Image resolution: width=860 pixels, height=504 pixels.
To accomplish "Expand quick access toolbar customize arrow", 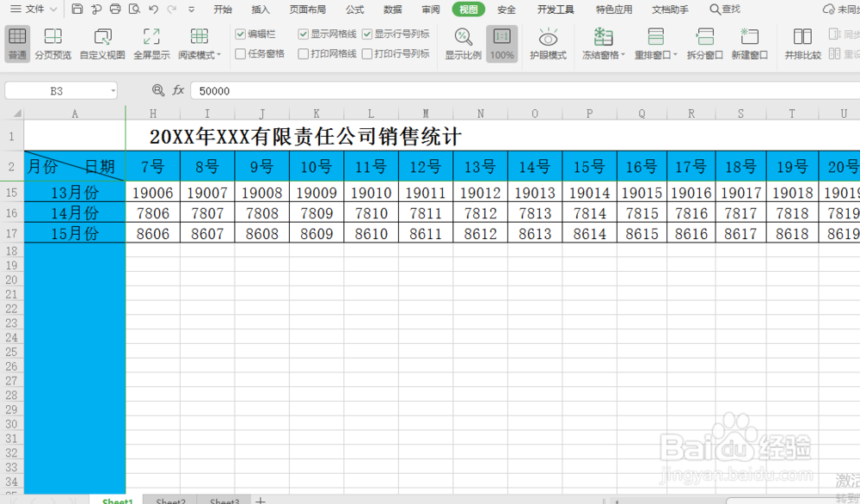I will (x=191, y=9).
